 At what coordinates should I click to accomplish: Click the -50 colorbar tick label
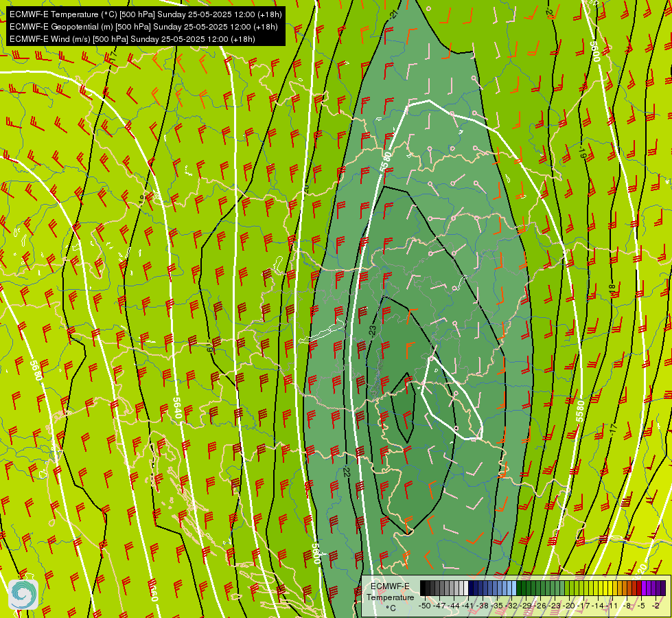tap(425, 606)
